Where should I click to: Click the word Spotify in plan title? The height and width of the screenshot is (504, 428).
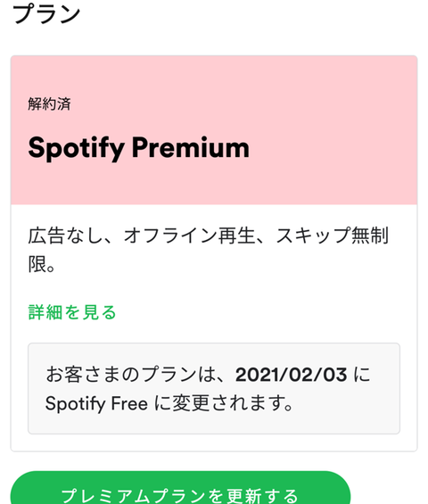77,148
